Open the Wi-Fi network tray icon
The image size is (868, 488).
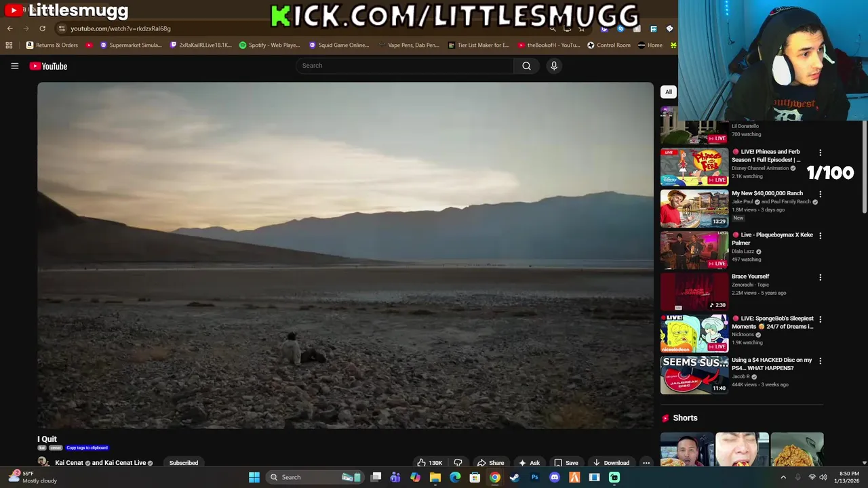click(x=812, y=477)
